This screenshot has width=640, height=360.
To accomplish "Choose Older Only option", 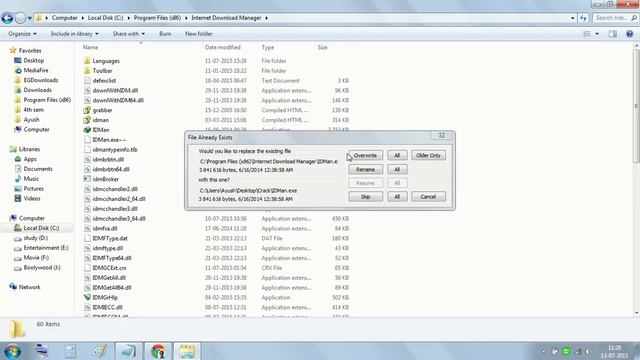I will pyautogui.click(x=428, y=156).
